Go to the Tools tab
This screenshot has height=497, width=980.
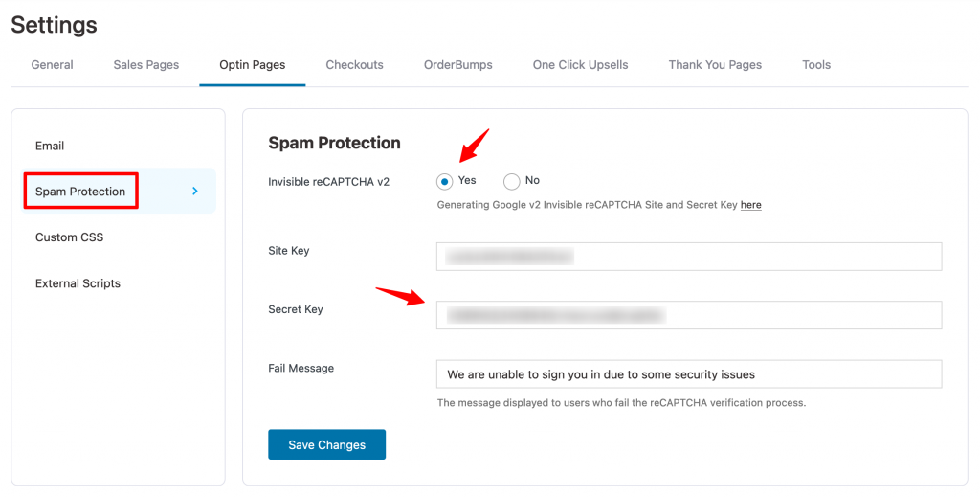[x=816, y=64]
